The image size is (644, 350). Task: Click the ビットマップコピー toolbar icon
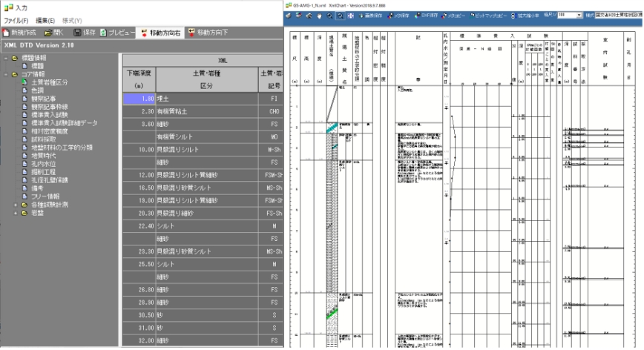click(x=485, y=14)
